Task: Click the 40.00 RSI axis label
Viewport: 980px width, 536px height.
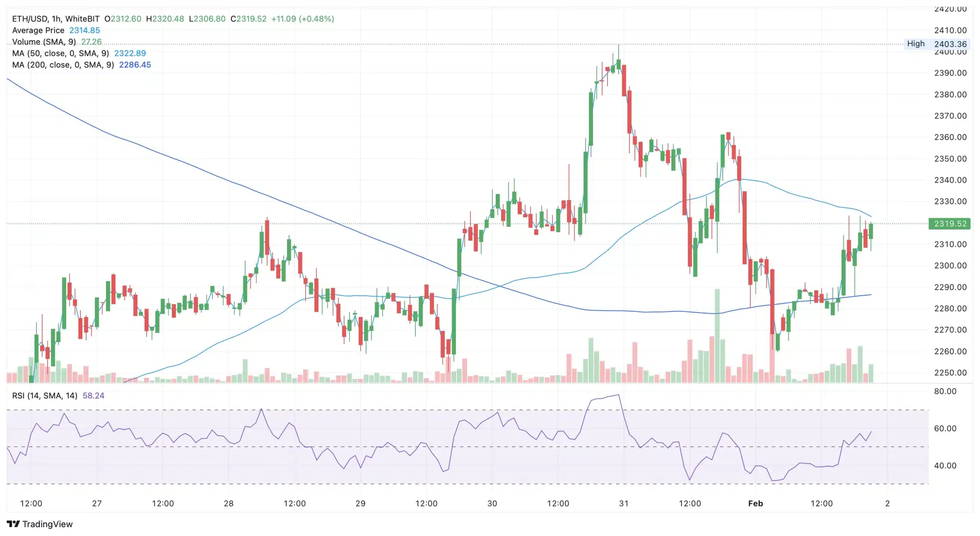Action: coord(945,466)
